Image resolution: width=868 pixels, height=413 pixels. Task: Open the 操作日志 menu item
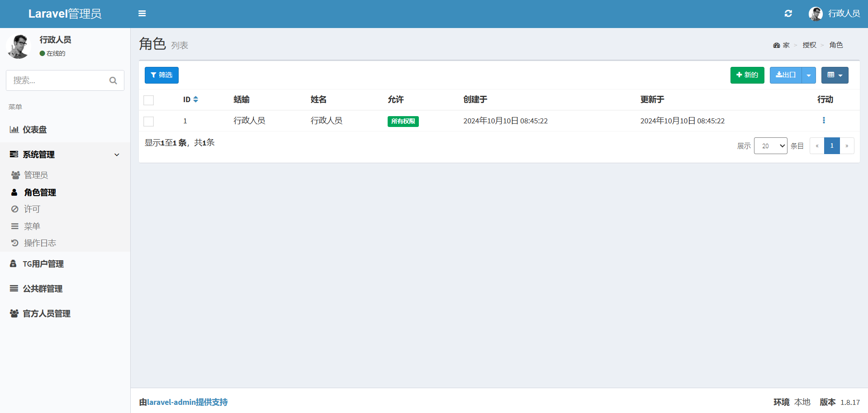pyautogui.click(x=40, y=243)
